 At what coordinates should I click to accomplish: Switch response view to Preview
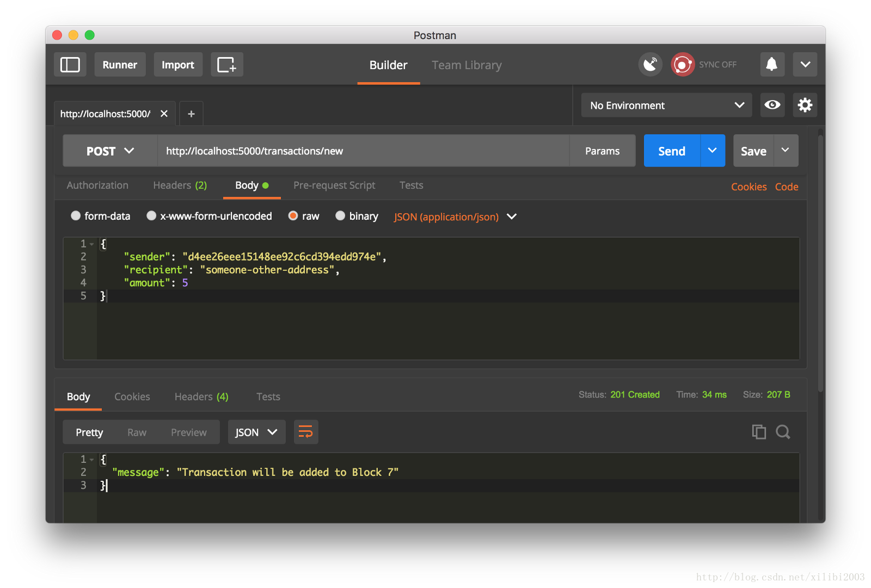[188, 432]
